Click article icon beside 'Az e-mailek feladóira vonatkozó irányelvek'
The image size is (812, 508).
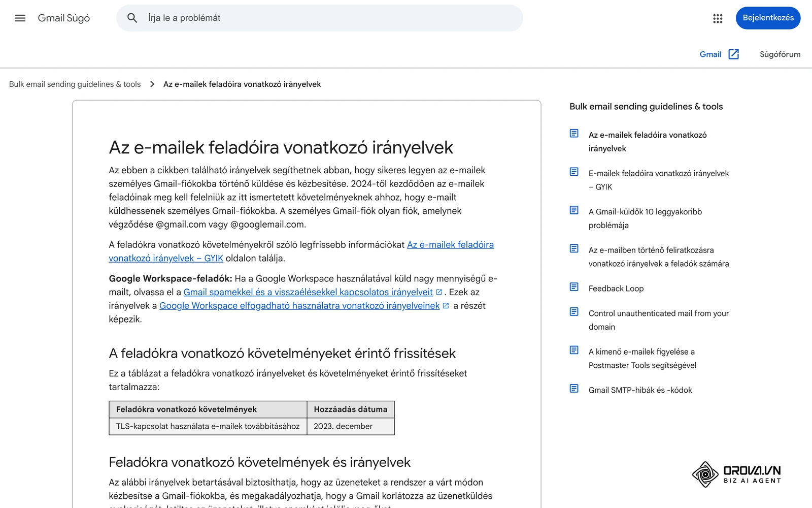tap(574, 134)
